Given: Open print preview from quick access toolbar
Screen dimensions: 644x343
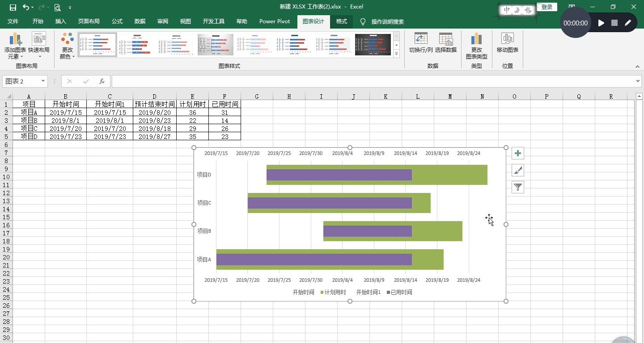Looking at the screenshot, I should click(57, 7).
